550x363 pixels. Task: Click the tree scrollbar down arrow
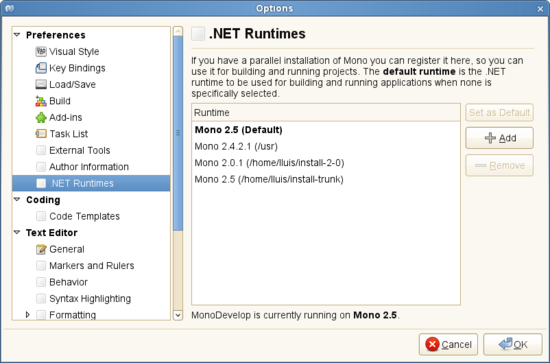pos(178,315)
